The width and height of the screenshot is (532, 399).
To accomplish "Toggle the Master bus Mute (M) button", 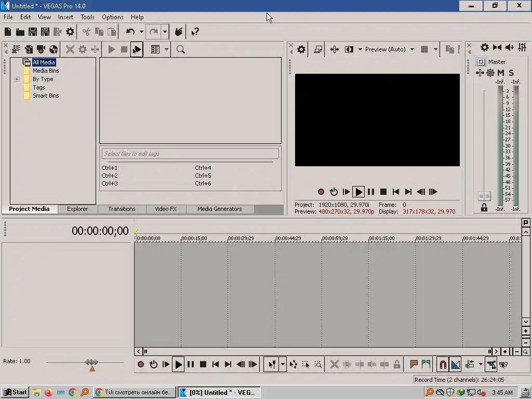I will point(501,73).
